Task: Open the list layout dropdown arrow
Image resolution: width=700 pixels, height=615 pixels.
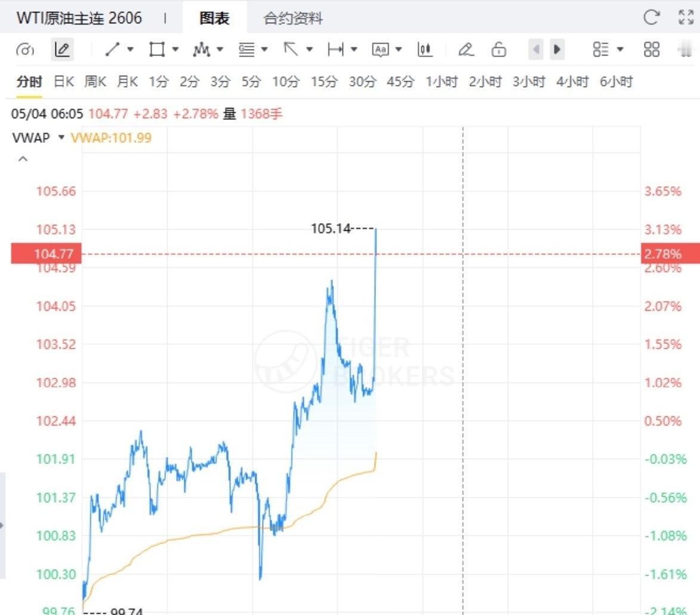Action: tap(620, 49)
